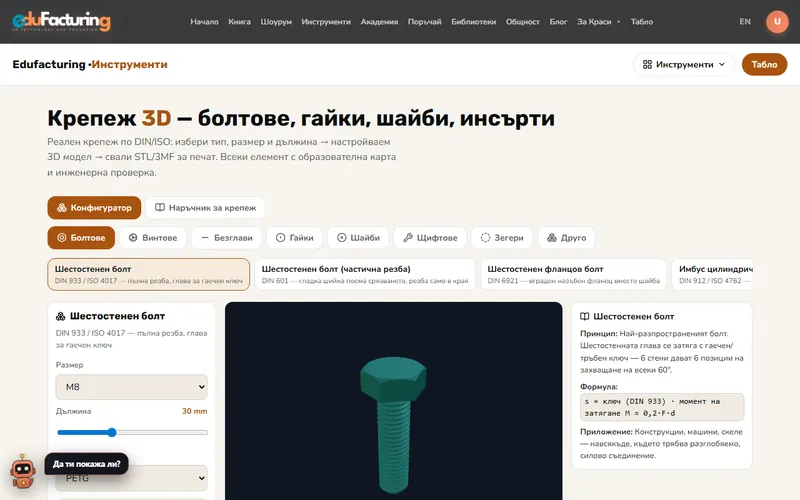
Task: Expand the Инструменти dropdown in header
Action: [684, 65]
